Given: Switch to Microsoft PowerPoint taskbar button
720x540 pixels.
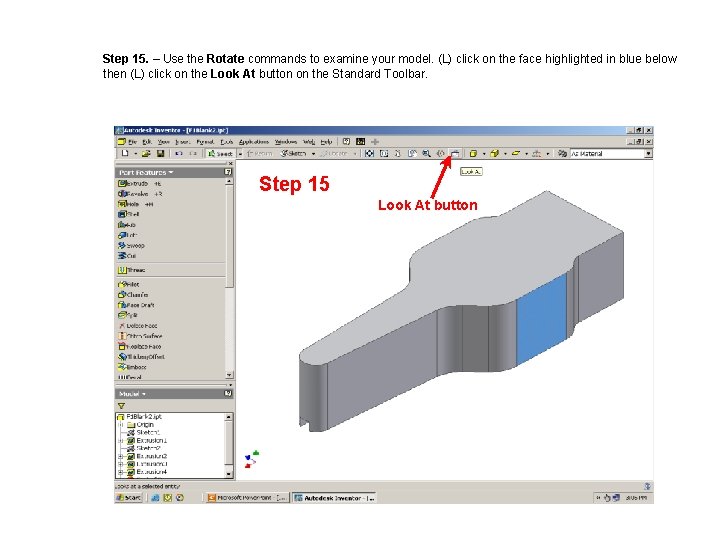Looking at the screenshot, I should pos(248,498).
